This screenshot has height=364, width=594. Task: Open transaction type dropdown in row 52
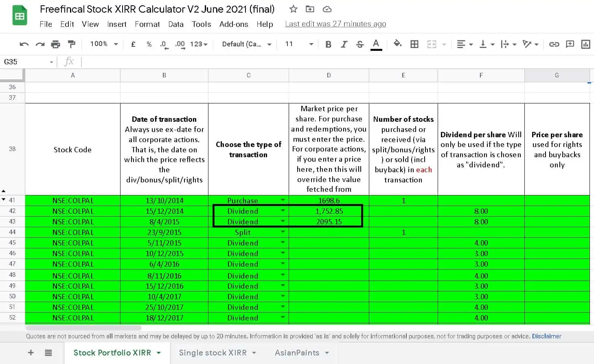[283, 317]
